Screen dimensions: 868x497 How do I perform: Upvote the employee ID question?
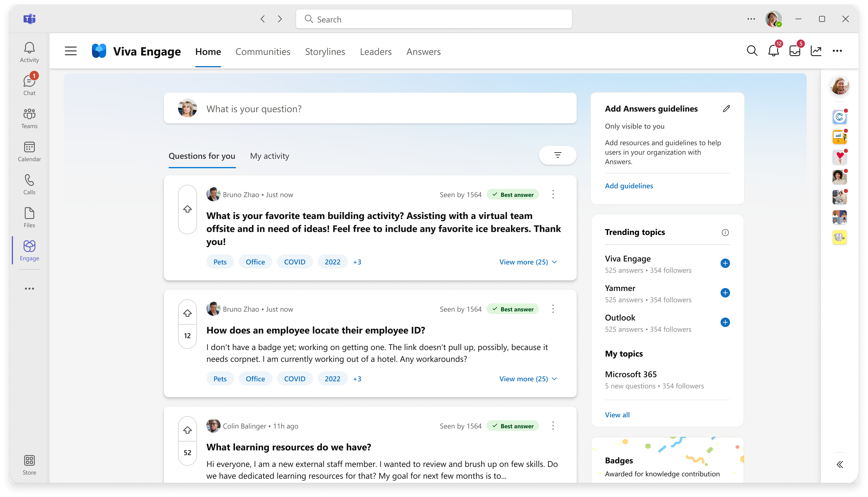[x=188, y=313]
